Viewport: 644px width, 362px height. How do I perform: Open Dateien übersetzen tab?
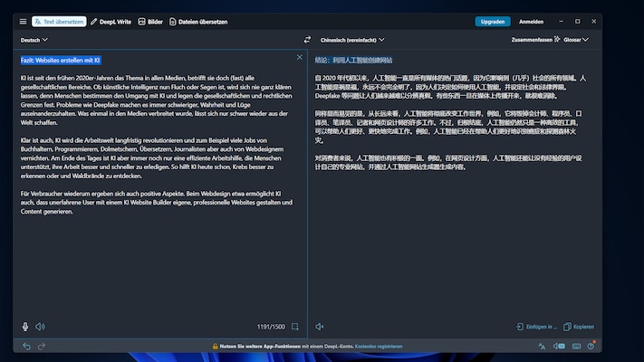coord(198,22)
